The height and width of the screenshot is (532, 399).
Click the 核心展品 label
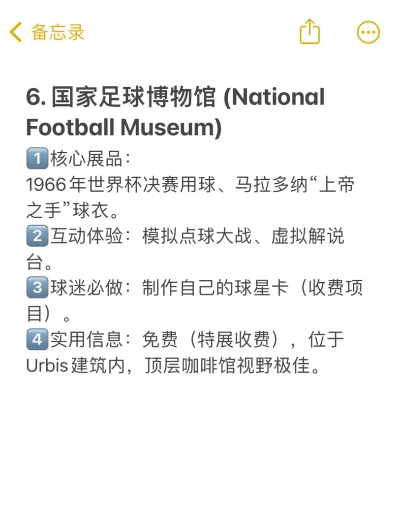pyautogui.click(x=86, y=159)
